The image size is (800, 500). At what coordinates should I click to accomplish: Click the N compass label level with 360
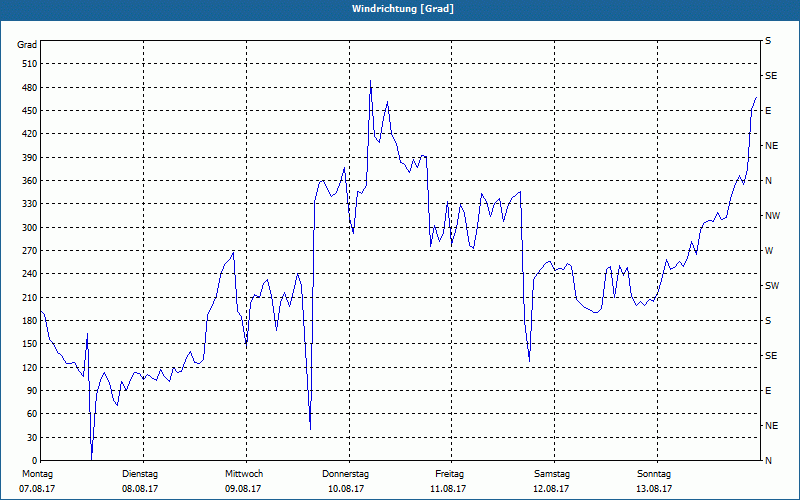(768, 181)
